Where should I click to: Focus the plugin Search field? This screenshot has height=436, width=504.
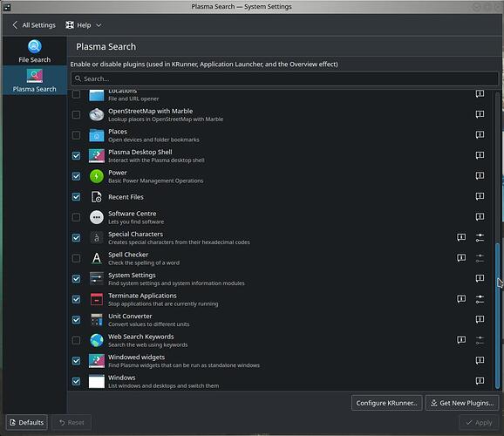click(x=284, y=78)
